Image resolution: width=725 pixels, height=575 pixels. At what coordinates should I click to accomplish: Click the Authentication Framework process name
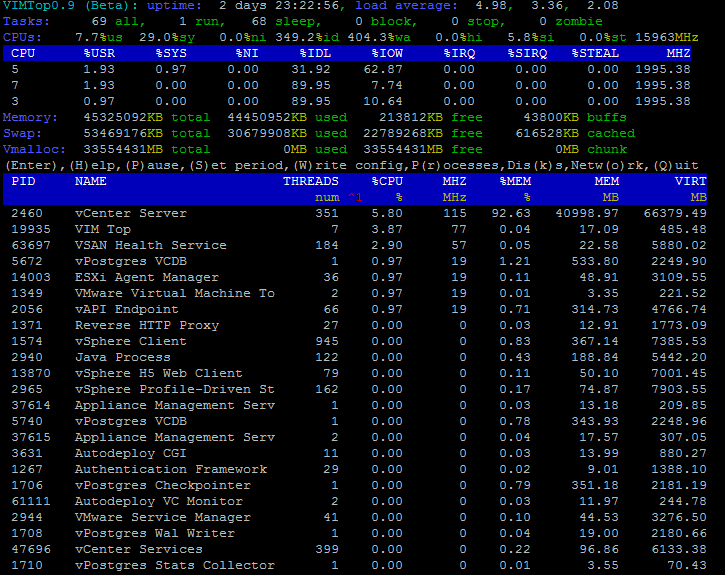pos(171,469)
